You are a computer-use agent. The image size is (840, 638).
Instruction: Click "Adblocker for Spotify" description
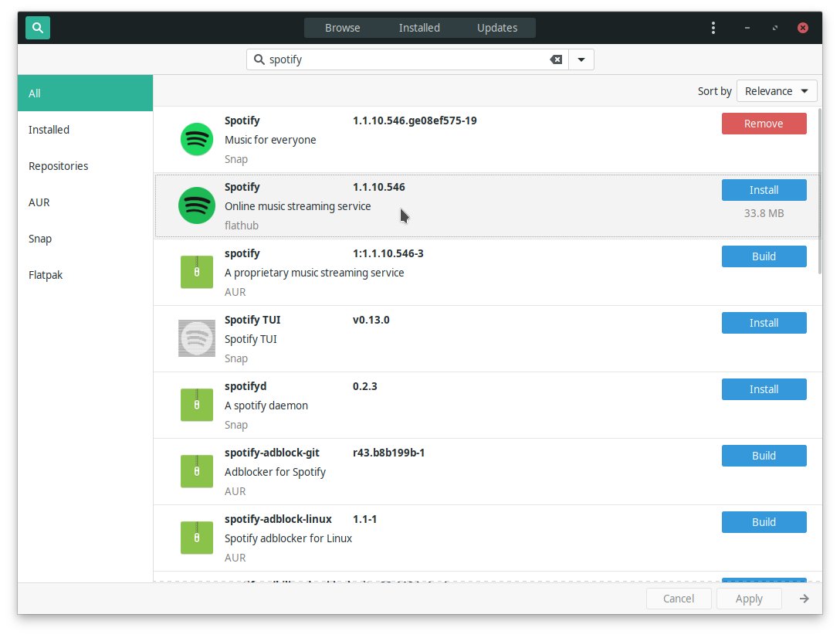275,473
